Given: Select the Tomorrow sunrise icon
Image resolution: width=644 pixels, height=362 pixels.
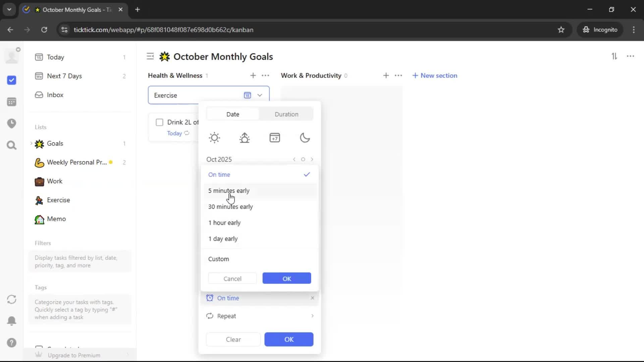Looking at the screenshot, I should tap(245, 138).
